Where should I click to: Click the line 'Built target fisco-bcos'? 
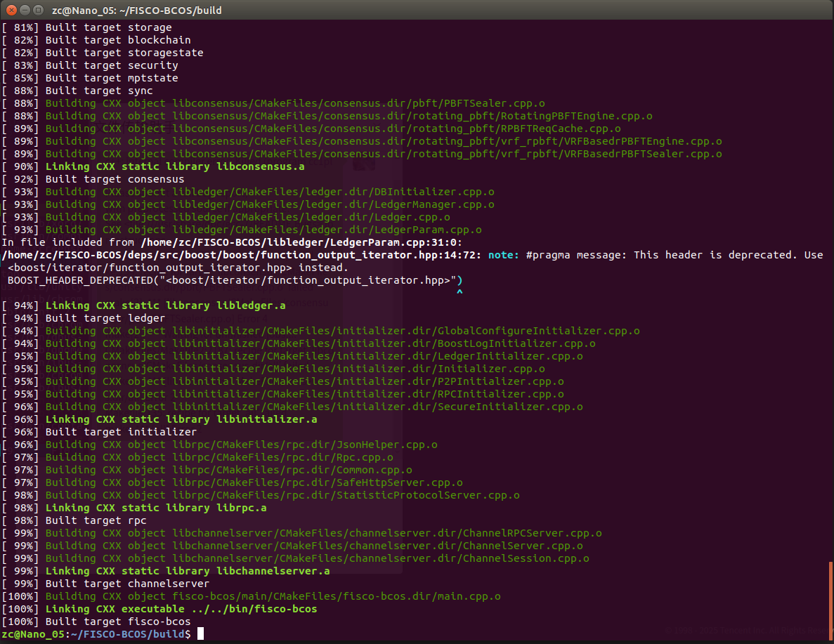tap(96, 622)
